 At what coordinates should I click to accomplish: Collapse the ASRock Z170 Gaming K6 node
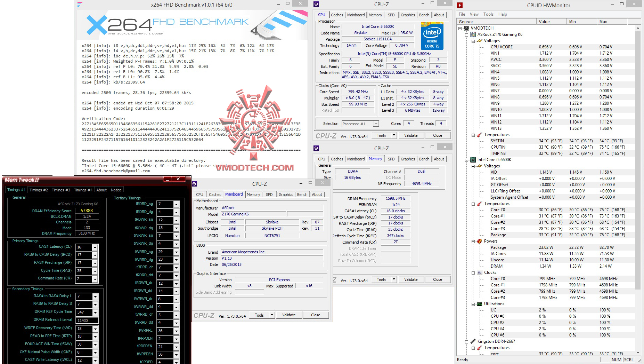[x=467, y=34]
